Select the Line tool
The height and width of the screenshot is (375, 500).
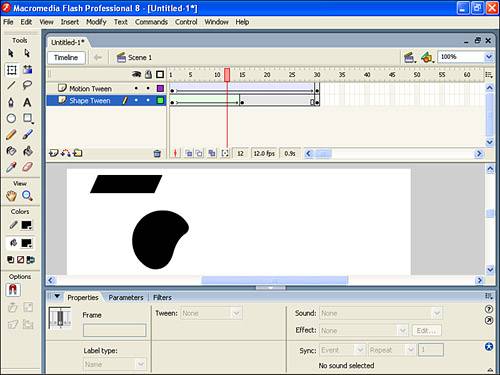click(11, 86)
